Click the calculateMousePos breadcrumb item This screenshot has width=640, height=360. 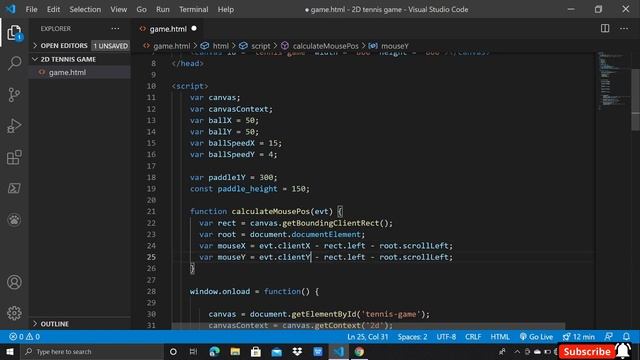tap(325, 46)
